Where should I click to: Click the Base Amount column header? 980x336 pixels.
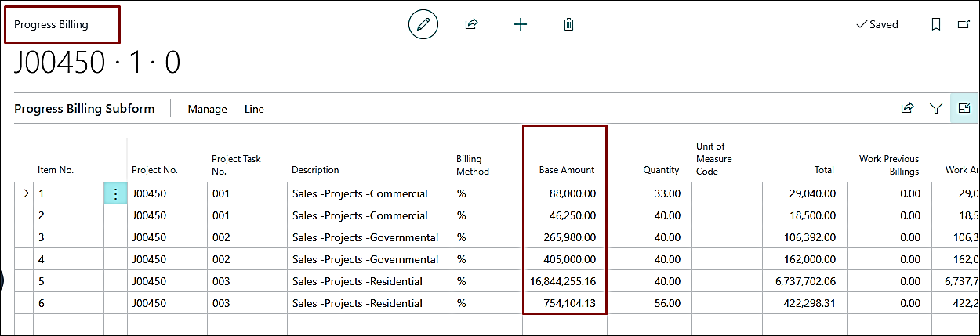(x=567, y=170)
